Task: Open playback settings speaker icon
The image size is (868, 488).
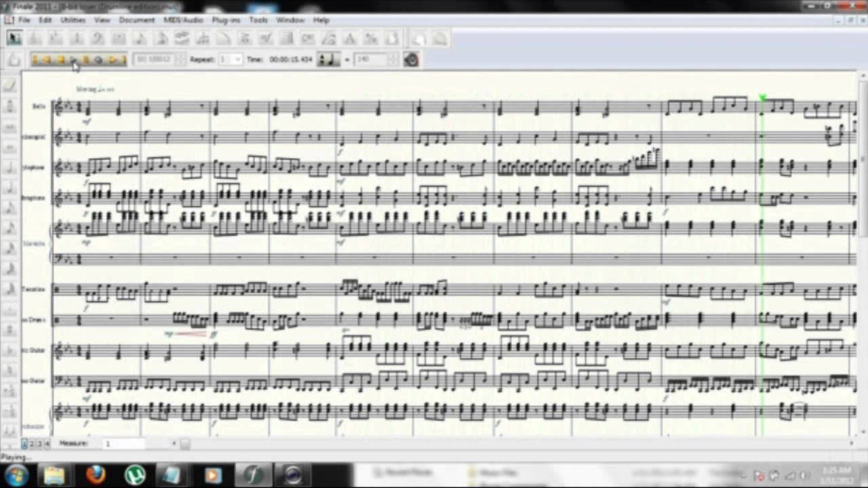Action: click(x=411, y=60)
